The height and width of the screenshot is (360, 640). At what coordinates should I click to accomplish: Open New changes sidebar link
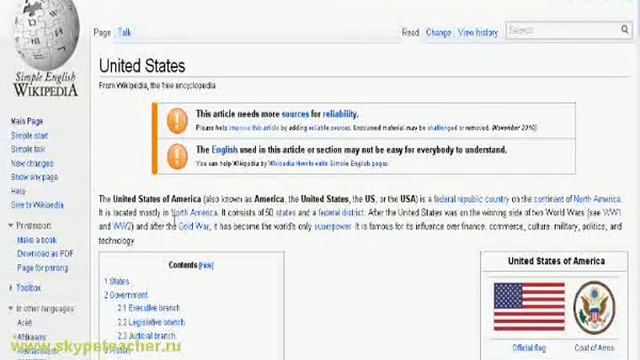[x=32, y=164]
